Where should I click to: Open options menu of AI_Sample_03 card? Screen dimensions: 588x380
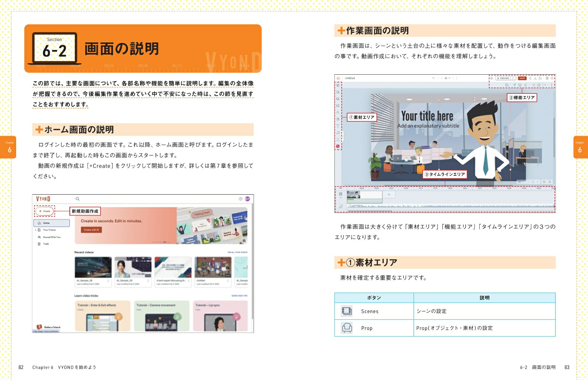(148, 281)
